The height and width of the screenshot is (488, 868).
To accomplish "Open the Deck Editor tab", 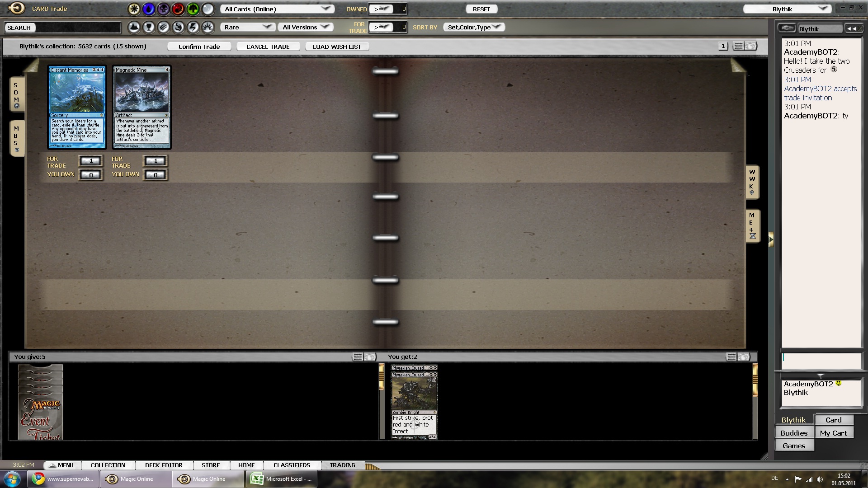I will point(164,465).
